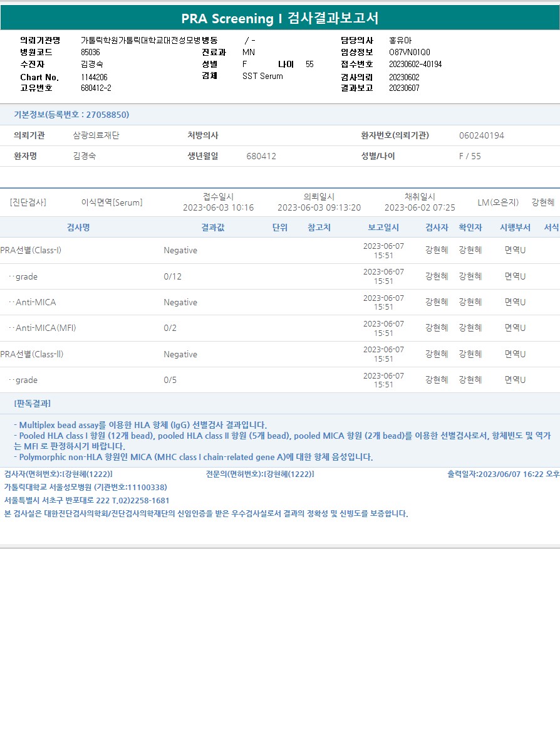Click the 참고치 column header

pos(319,227)
